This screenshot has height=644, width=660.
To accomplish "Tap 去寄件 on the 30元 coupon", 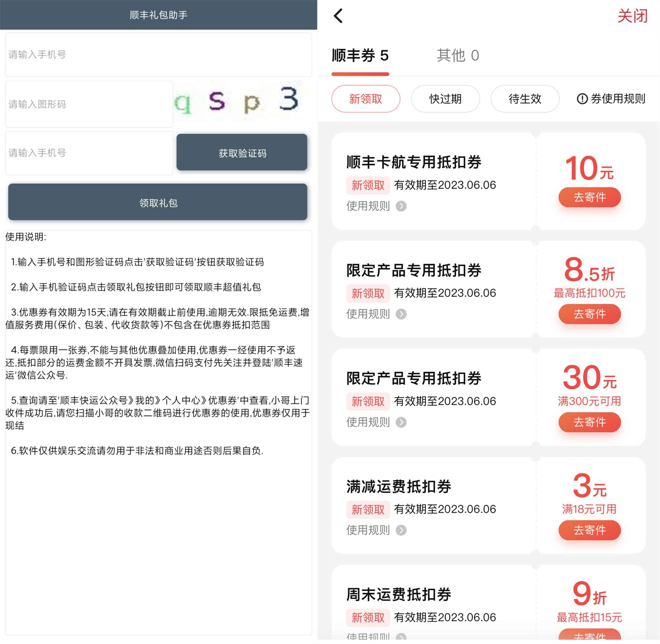I will [x=589, y=422].
